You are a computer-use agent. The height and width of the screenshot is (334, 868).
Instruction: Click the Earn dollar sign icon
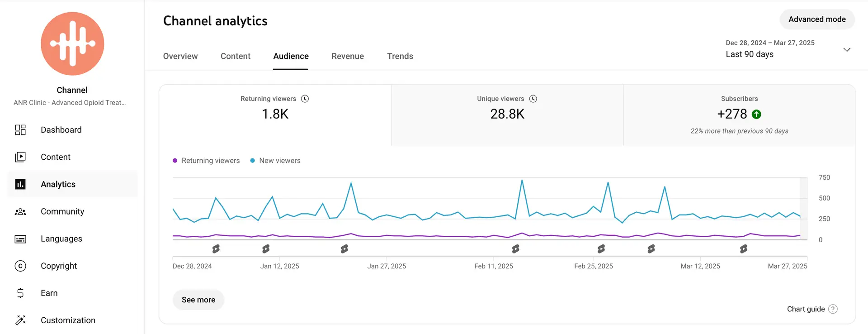point(20,293)
